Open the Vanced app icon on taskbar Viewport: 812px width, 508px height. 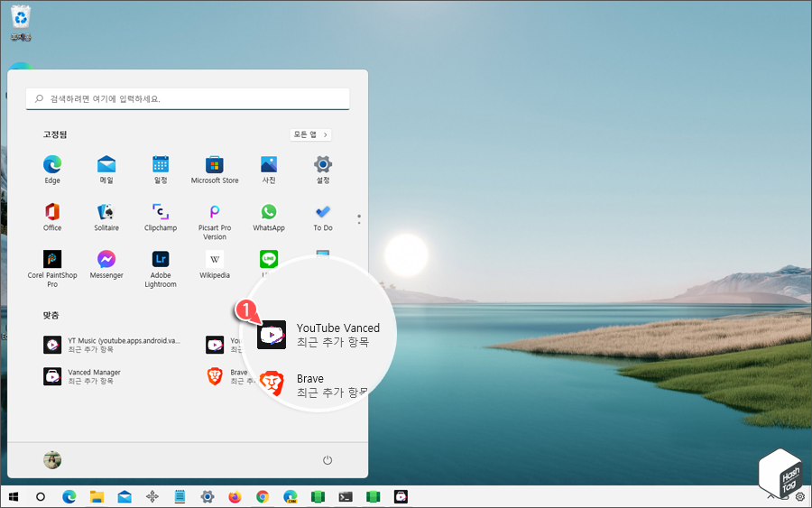401,497
